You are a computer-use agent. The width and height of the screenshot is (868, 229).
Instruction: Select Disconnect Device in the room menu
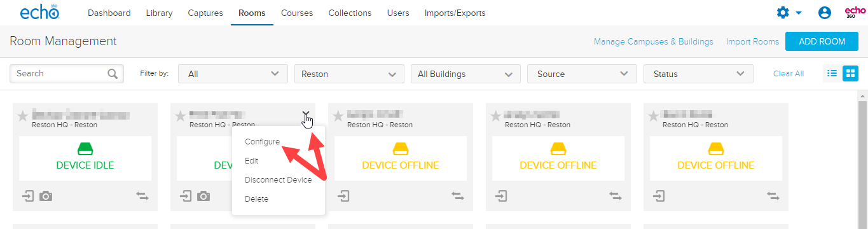(x=278, y=180)
